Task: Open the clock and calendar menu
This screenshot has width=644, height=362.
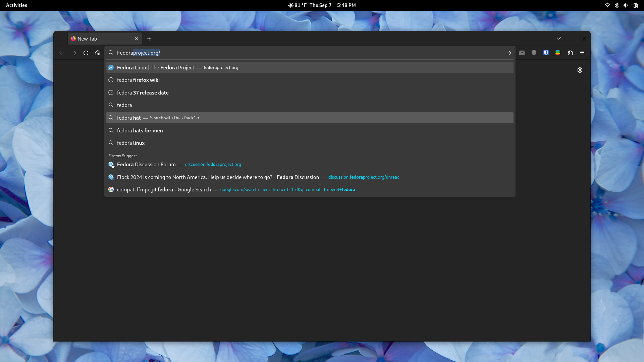Action: pos(333,5)
